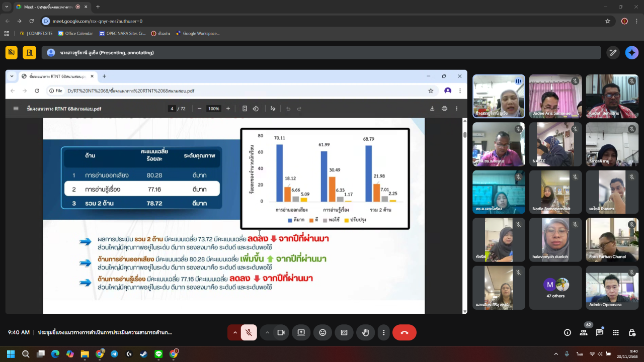Toggle the camera button
Screen dimensions: 644x362
pyautogui.click(x=281, y=332)
